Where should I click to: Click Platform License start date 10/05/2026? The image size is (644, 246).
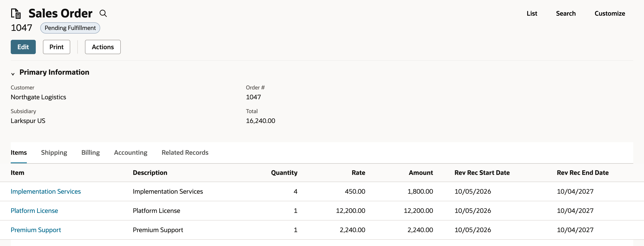click(473, 211)
